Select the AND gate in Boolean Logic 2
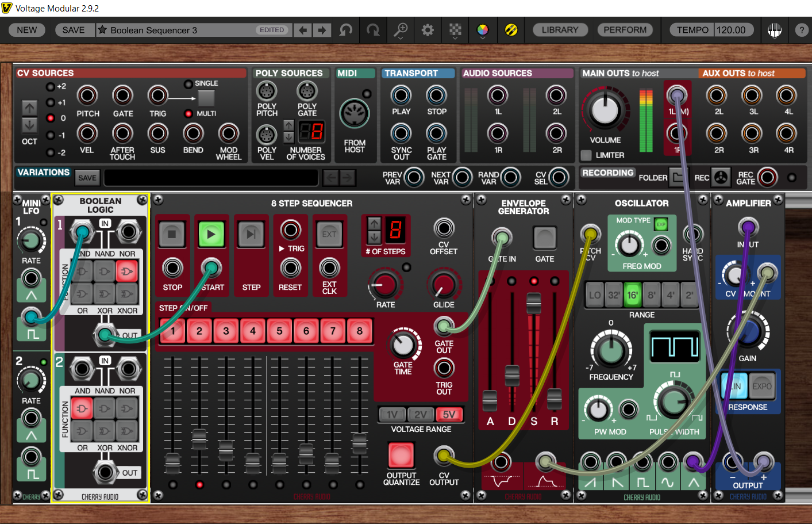Image resolution: width=812 pixels, height=524 pixels. (82, 408)
